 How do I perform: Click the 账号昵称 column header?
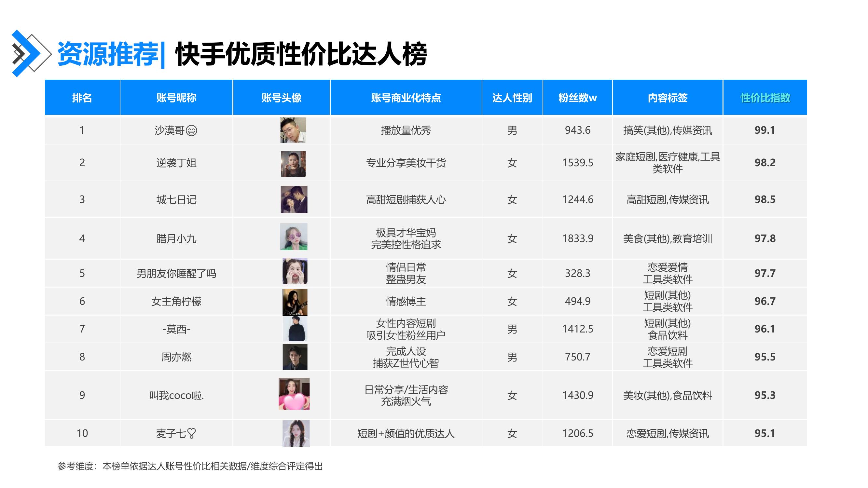(176, 98)
